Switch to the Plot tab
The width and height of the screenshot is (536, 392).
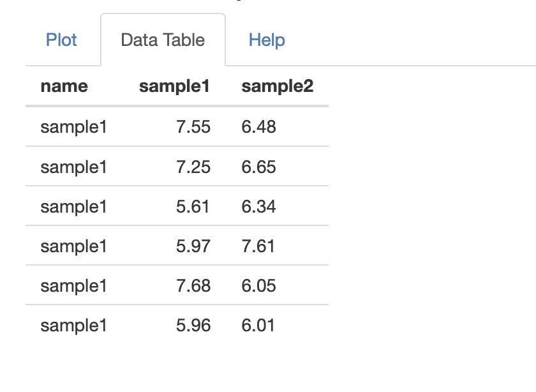click(x=61, y=40)
